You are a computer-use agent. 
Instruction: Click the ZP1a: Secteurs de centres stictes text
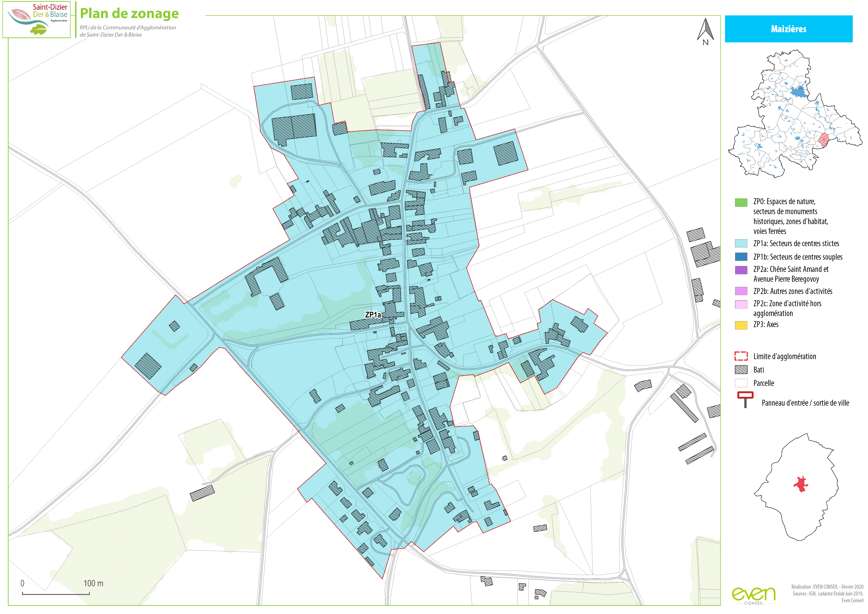click(796, 243)
